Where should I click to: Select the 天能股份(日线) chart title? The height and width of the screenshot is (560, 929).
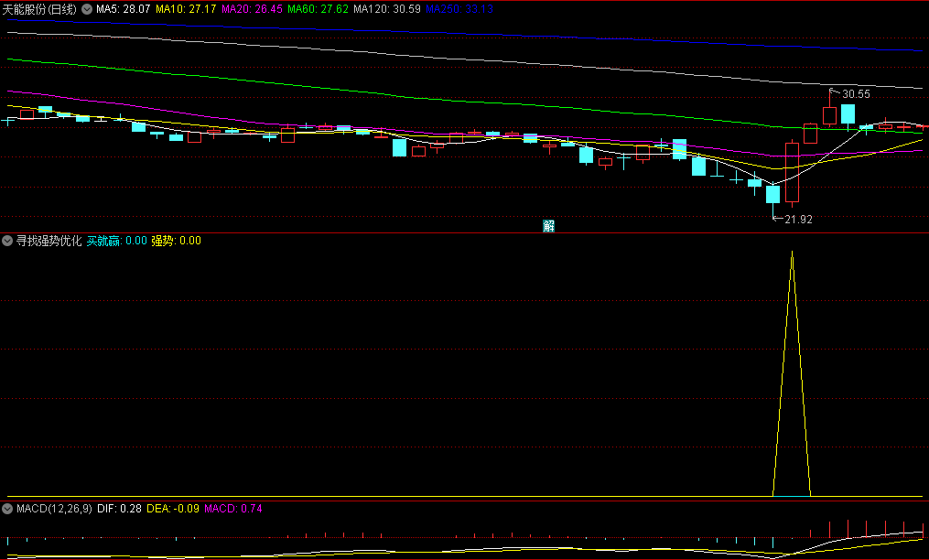coord(39,9)
